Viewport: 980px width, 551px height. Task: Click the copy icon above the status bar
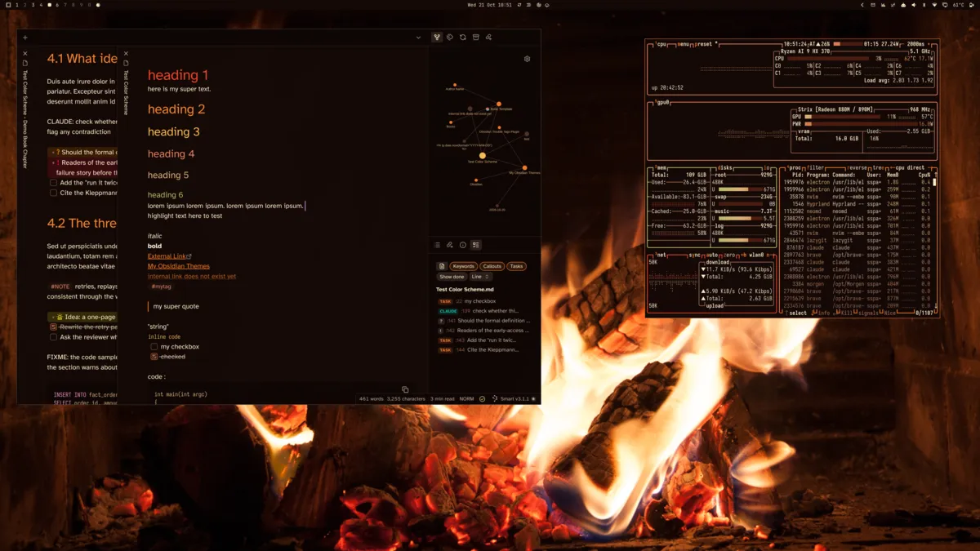(x=405, y=390)
